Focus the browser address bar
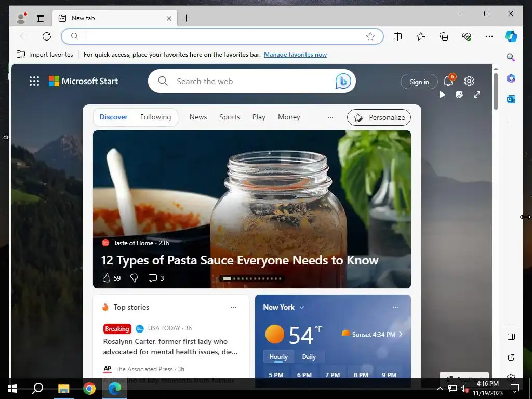Viewport: 532px width, 399px height. pyautogui.click(x=222, y=36)
